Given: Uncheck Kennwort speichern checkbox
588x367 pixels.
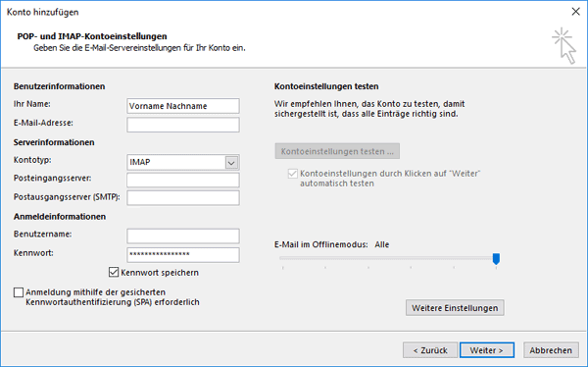Looking at the screenshot, I should coord(114,272).
